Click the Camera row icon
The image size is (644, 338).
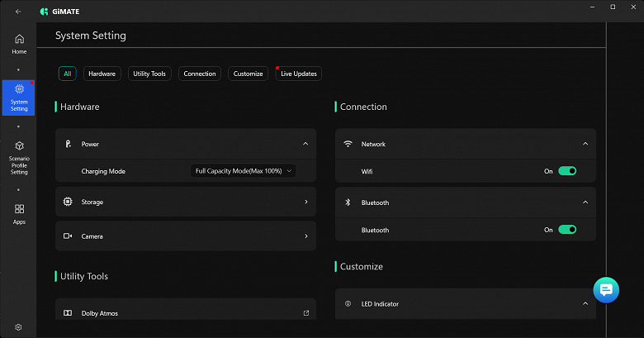[x=68, y=236]
